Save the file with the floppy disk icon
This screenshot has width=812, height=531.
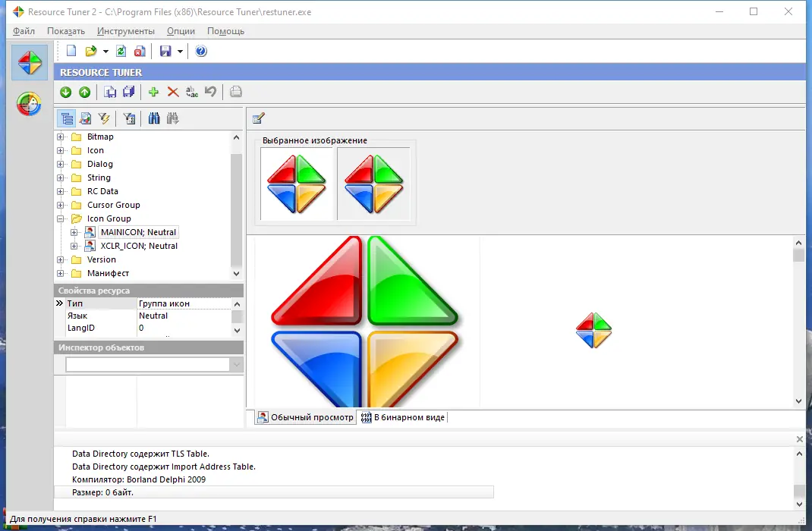pos(165,51)
